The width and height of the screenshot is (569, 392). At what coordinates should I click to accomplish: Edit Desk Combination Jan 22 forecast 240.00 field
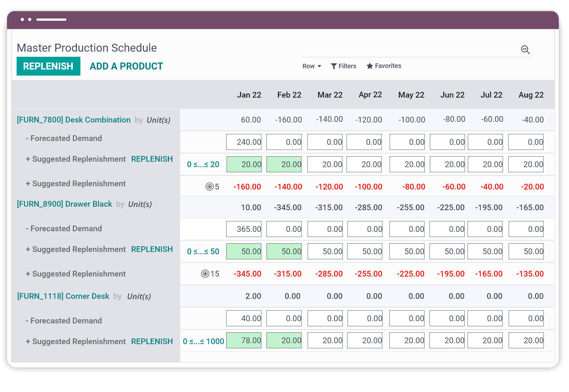pyautogui.click(x=244, y=142)
